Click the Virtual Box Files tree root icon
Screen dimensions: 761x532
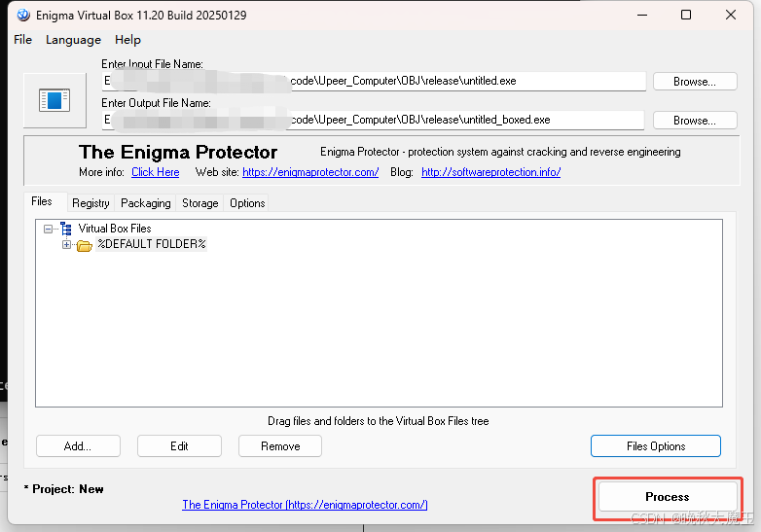coord(66,229)
